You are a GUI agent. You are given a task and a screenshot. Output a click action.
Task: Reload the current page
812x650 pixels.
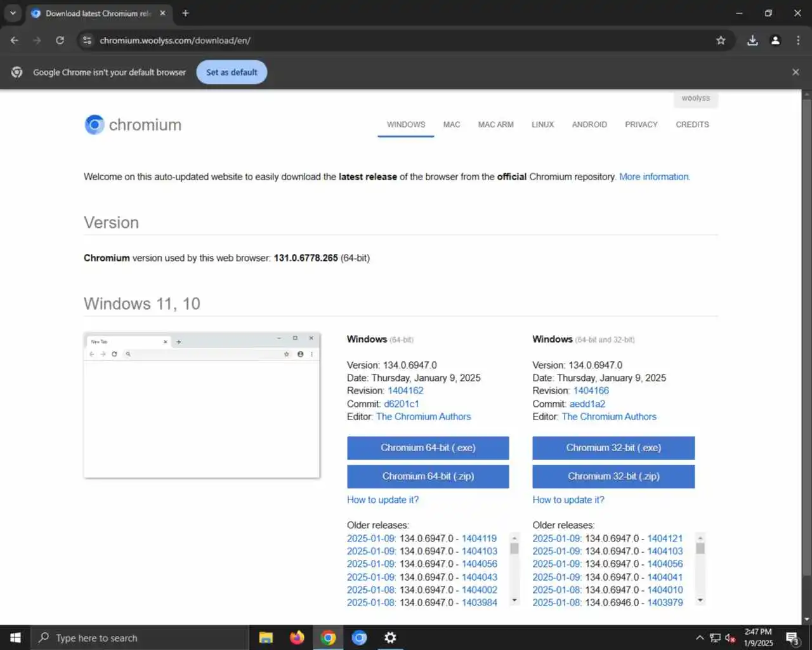point(60,40)
